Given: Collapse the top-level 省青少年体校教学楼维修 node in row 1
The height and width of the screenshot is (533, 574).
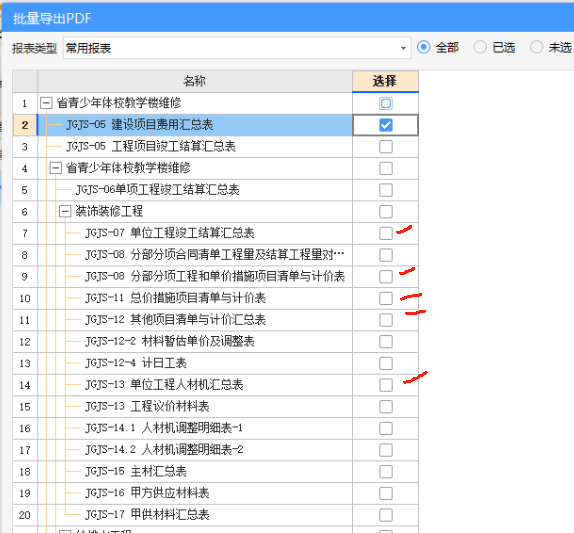Looking at the screenshot, I should pos(46,103).
